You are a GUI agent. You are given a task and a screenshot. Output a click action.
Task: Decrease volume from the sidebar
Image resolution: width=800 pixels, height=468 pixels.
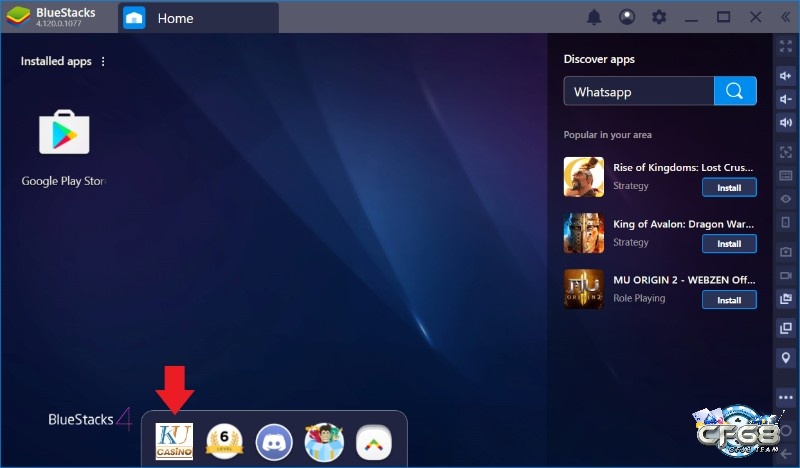786,99
